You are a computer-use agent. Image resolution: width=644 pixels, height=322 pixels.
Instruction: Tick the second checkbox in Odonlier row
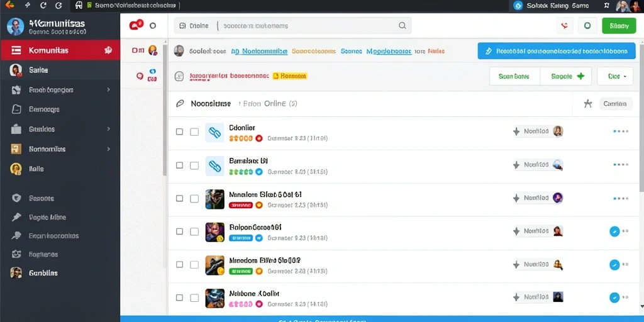tap(194, 132)
